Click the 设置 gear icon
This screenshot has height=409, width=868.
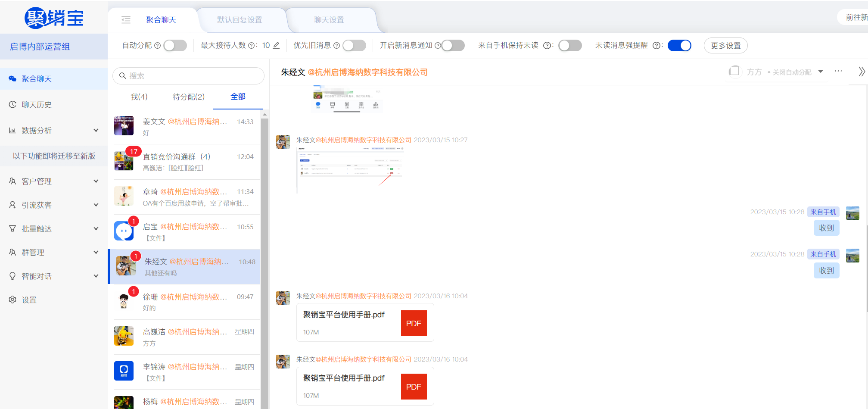(12, 300)
